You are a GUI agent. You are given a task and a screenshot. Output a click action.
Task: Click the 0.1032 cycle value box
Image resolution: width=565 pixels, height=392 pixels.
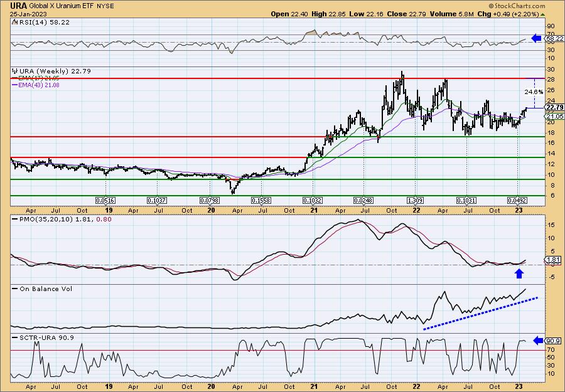(x=313, y=200)
